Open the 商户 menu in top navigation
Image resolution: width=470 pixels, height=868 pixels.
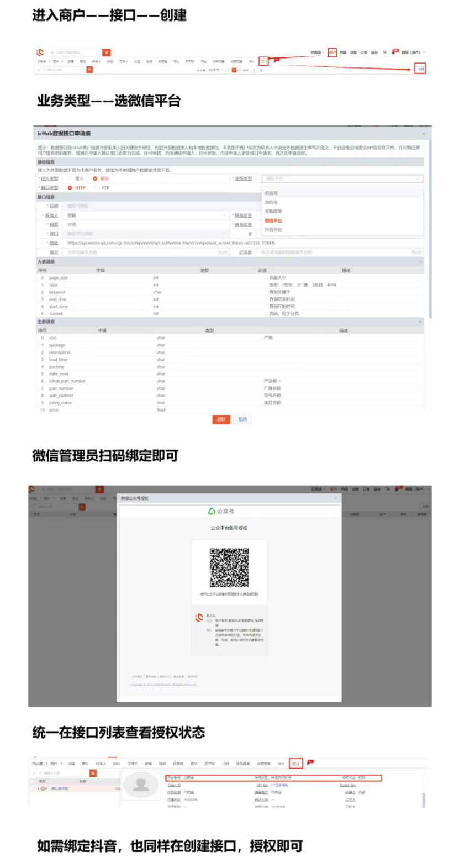pyautogui.click(x=332, y=52)
